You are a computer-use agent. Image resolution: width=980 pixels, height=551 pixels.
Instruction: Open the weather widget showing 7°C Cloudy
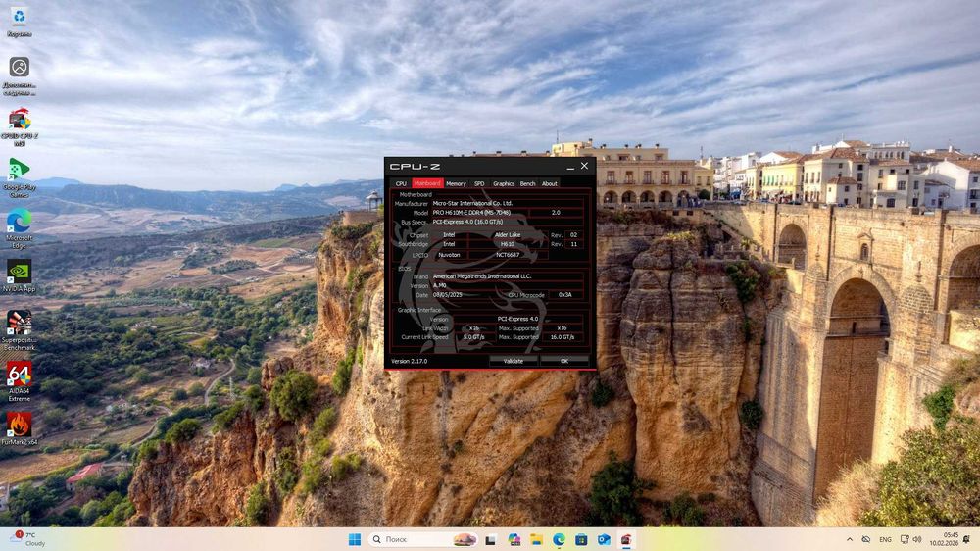pyautogui.click(x=28, y=539)
